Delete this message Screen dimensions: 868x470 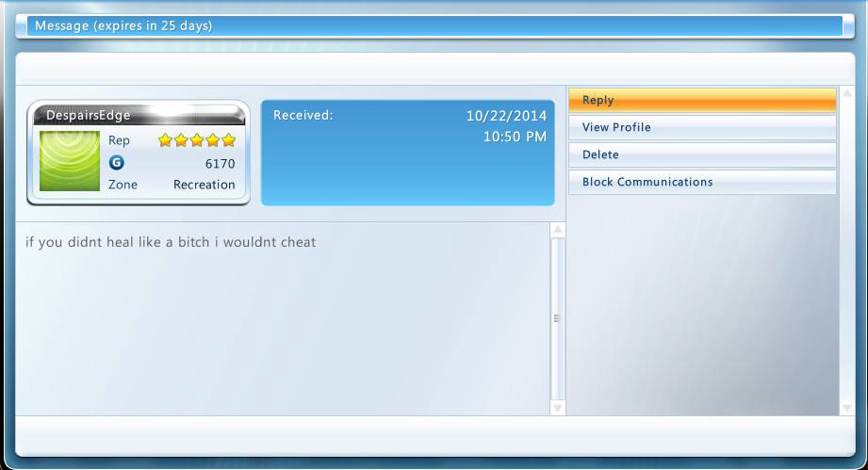click(702, 154)
